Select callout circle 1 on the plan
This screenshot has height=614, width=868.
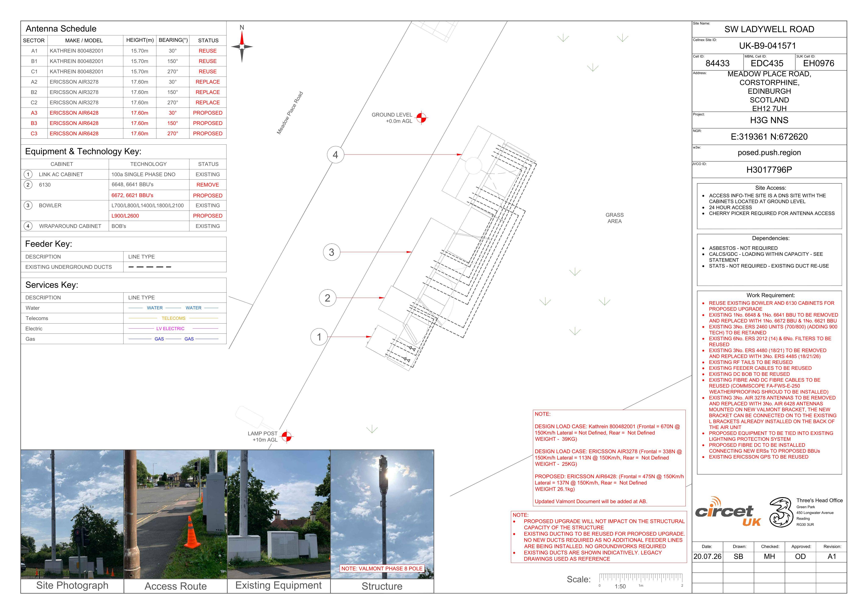(319, 337)
